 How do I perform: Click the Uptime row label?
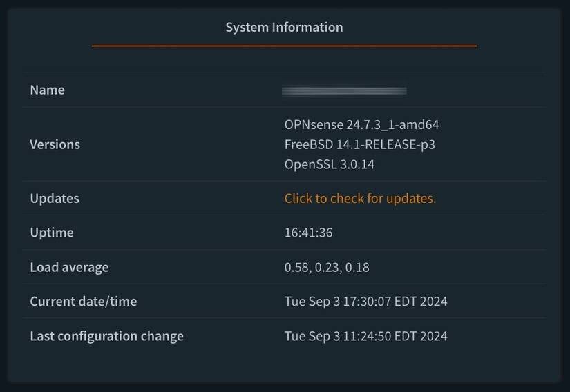click(x=52, y=233)
